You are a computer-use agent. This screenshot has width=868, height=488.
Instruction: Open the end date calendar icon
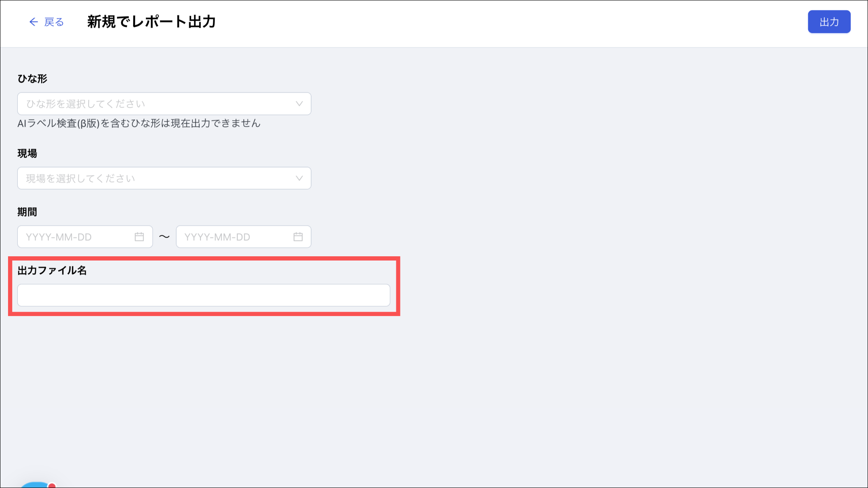coord(298,237)
